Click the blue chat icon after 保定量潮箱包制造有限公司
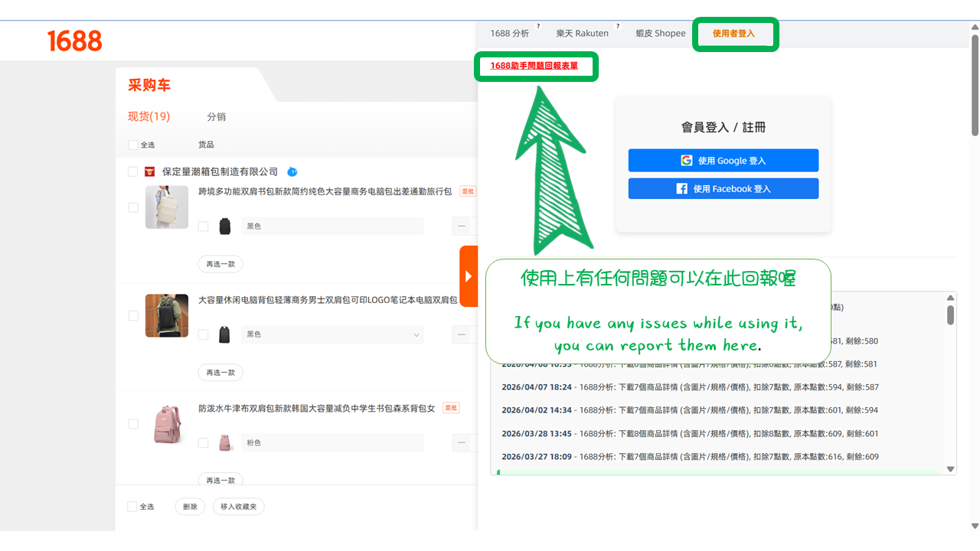Viewport: 980px width, 551px height. [x=292, y=171]
